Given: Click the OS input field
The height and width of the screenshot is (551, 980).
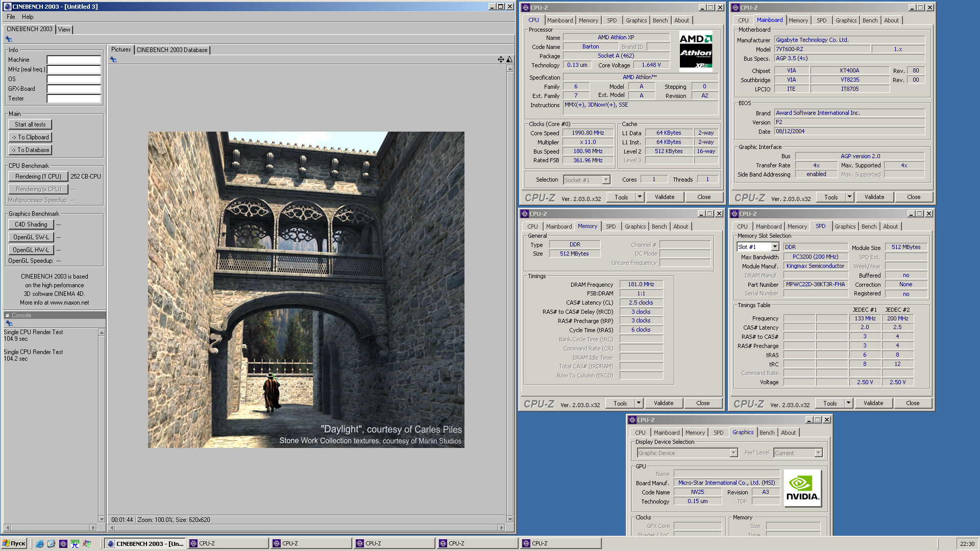Looking at the screenshot, I should click(x=73, y=79).
